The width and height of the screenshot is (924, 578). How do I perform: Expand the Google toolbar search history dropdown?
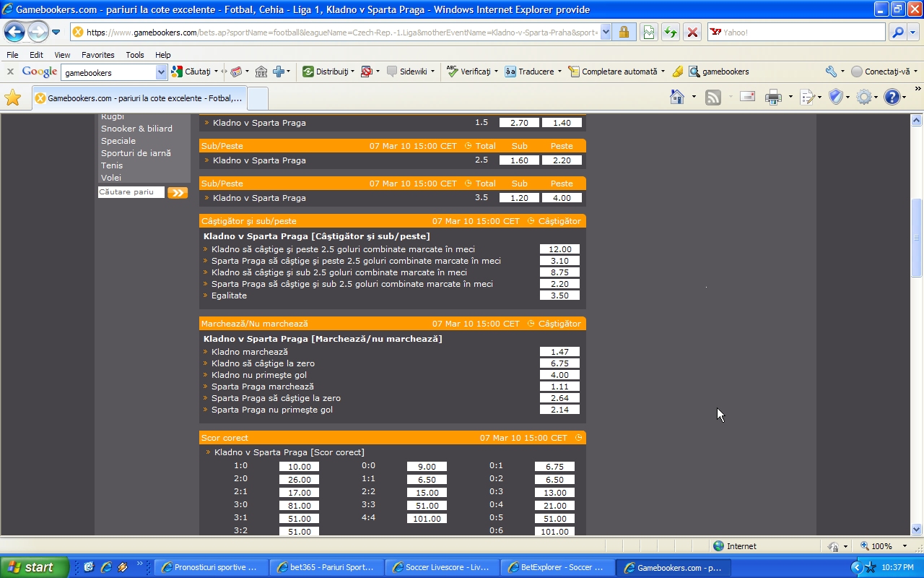click(162, 72)
